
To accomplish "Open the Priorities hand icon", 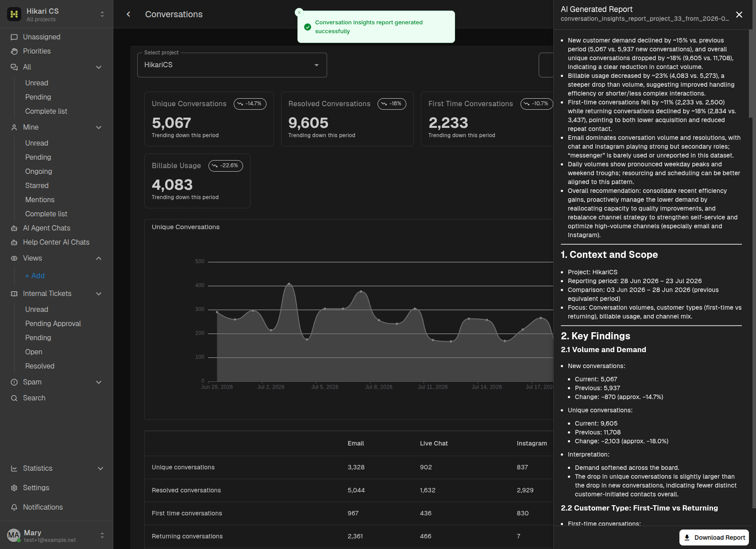I will [x=14, y=51].
